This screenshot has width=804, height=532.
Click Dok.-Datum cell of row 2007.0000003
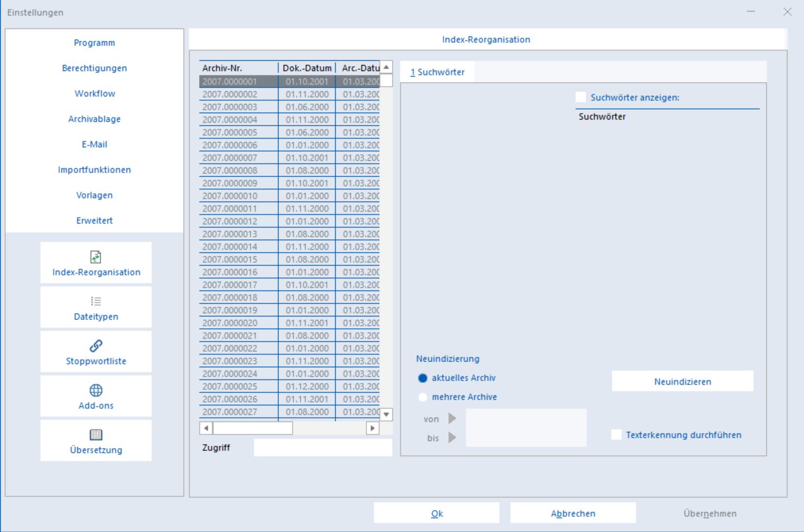tap(307, 107)
